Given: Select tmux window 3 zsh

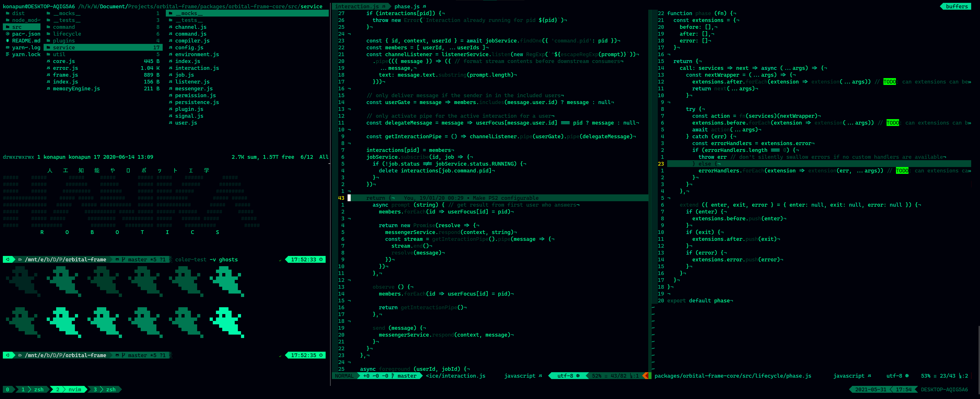Looking at the screenshot, I should point(105,390).
